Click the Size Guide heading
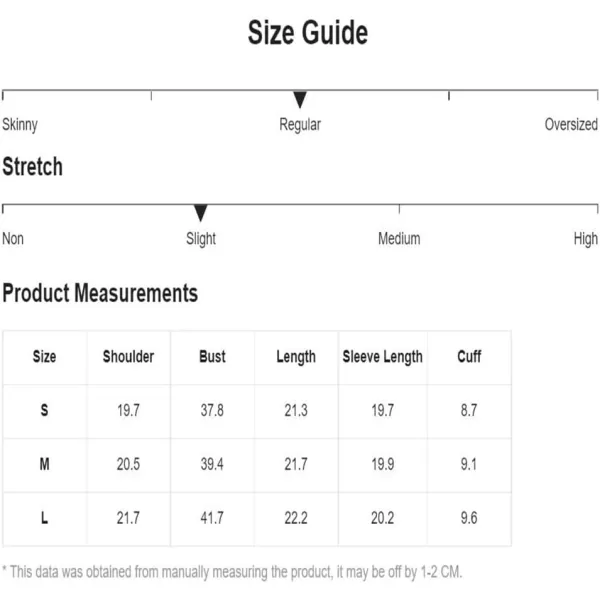This screenshot has width=600, height=600. (x=308, y=33)
